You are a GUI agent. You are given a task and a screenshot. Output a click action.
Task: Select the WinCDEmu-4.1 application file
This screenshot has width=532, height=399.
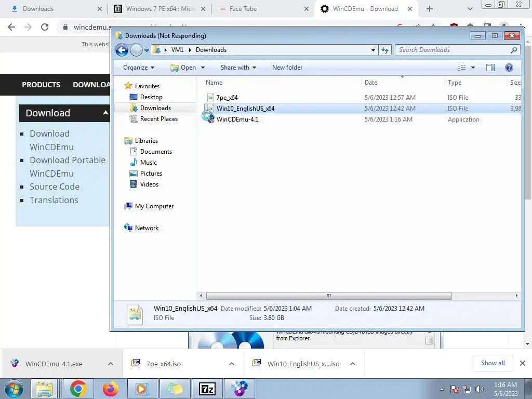click(237, 119)
